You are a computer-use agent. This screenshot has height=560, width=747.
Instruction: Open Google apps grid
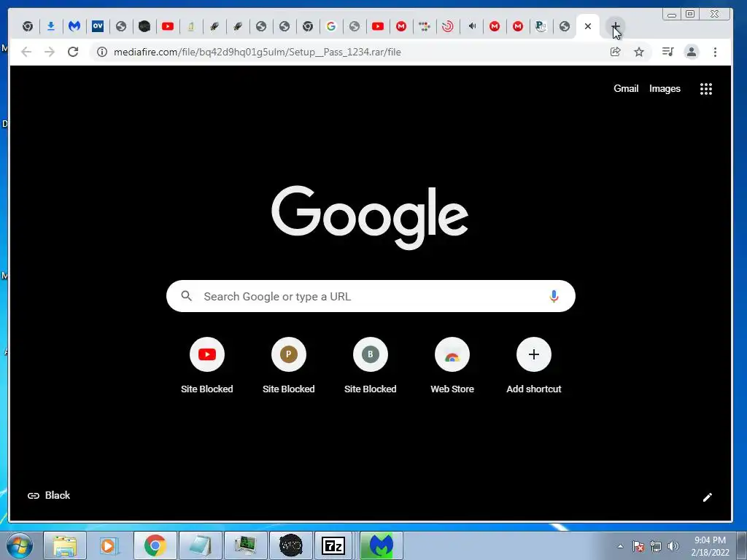point(706,88)
